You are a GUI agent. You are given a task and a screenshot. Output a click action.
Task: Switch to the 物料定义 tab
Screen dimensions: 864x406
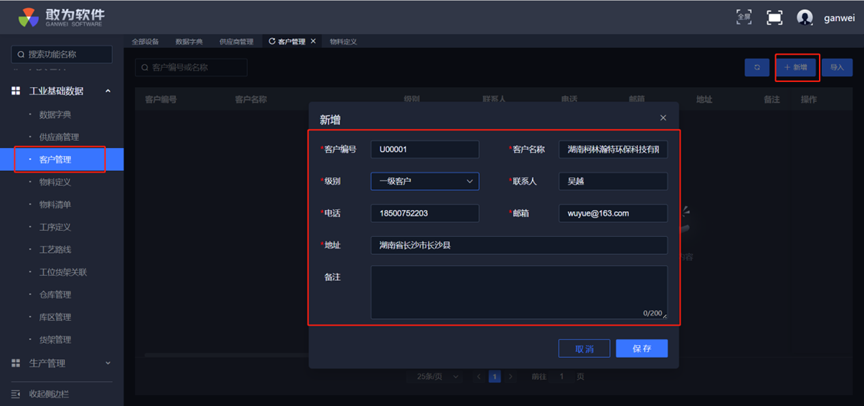(x=343, y=41)
